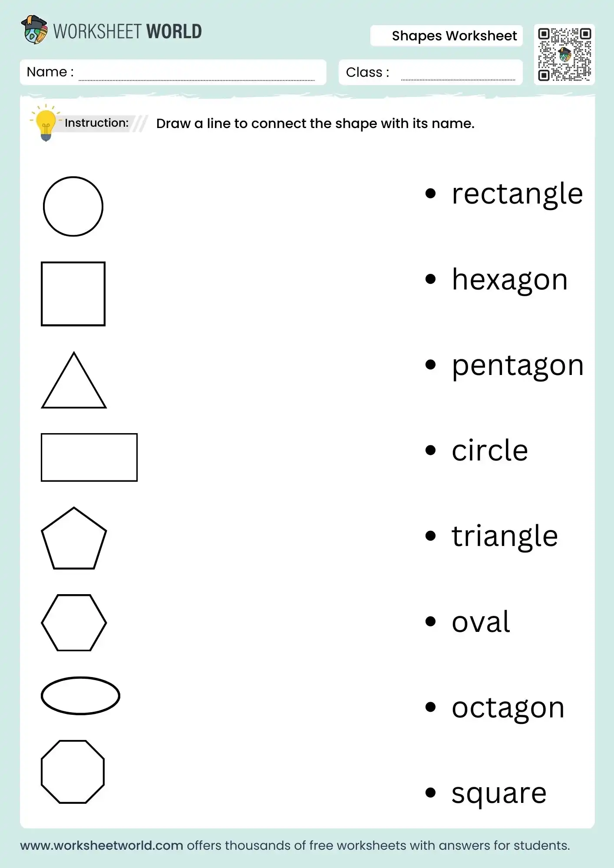The width and height of the screenshot is (614, 868).
Task: Click the circle shape
Action: point(73,207)
